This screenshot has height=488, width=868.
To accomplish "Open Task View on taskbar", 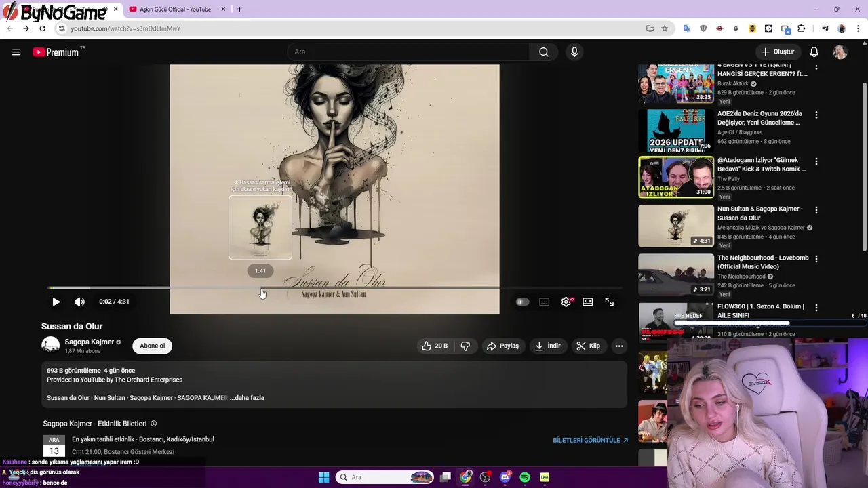I will click(x=446, y=477).
